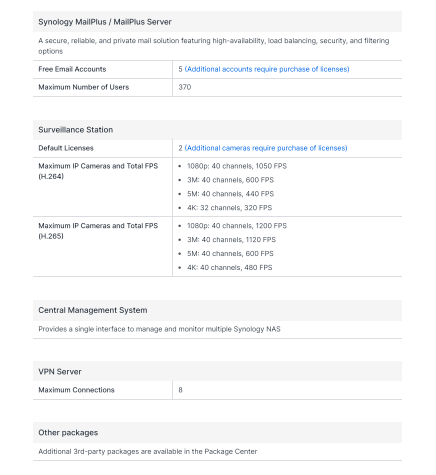Viewport: 436px width, 475px height.
Task: Click the Free Email Accounts label
Action: pyautogui.click(x=72, y=69)
